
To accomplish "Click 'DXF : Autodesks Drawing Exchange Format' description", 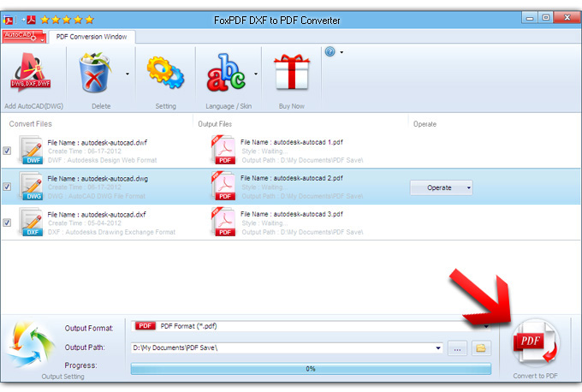I will pyautogui.click(x=112, y=233).
